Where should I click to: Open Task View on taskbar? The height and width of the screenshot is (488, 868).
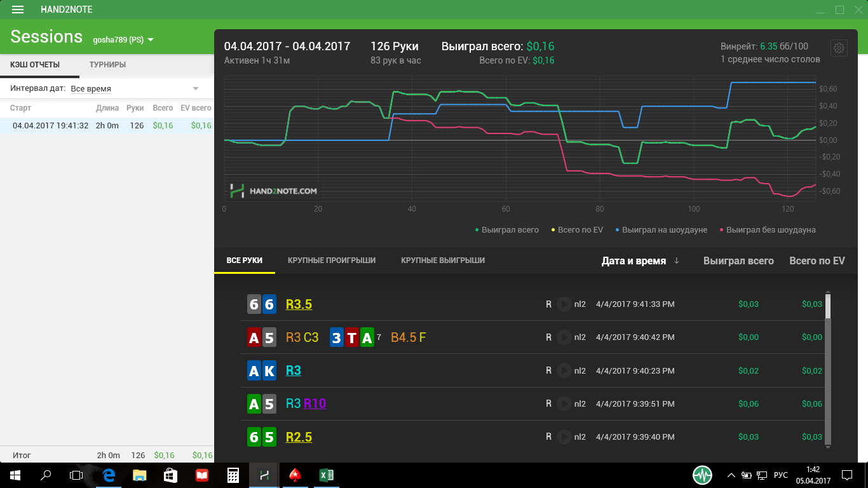click(76, 475)
